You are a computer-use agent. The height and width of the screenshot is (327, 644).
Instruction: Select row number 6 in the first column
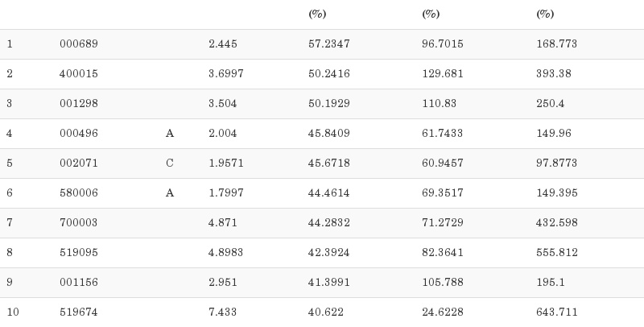tap(10, 193)
